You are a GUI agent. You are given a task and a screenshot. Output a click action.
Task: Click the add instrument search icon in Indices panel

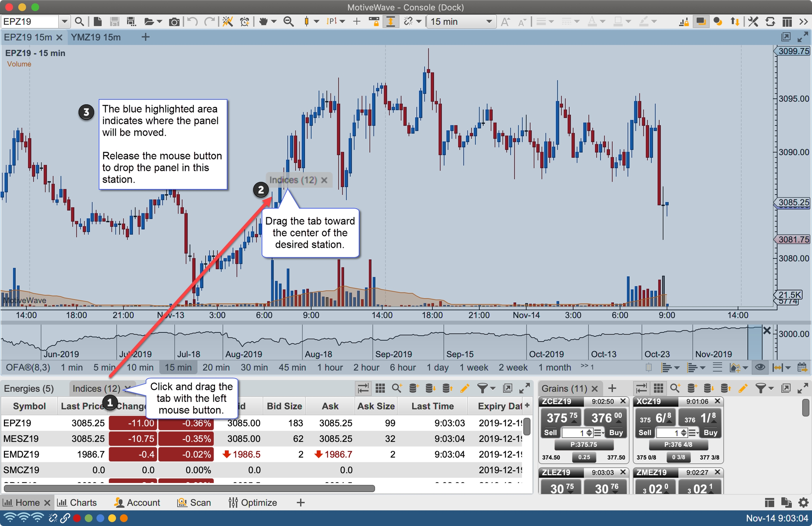tap(397, 388)
